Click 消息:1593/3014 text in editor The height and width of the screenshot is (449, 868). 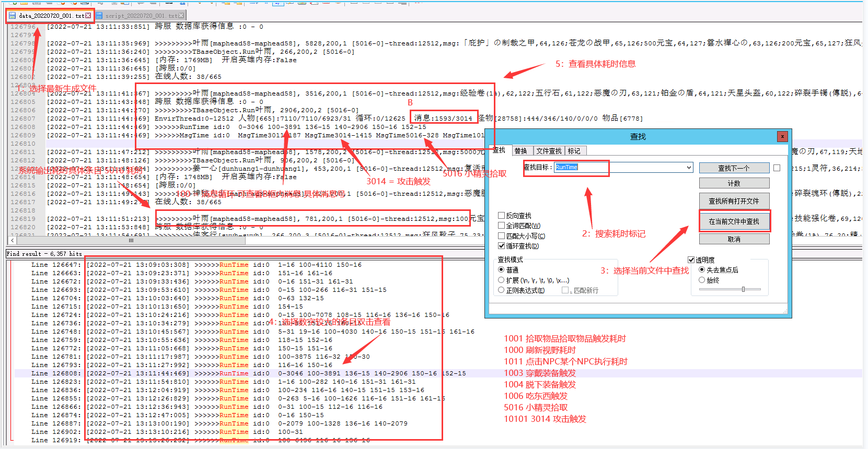pos(443,118)
